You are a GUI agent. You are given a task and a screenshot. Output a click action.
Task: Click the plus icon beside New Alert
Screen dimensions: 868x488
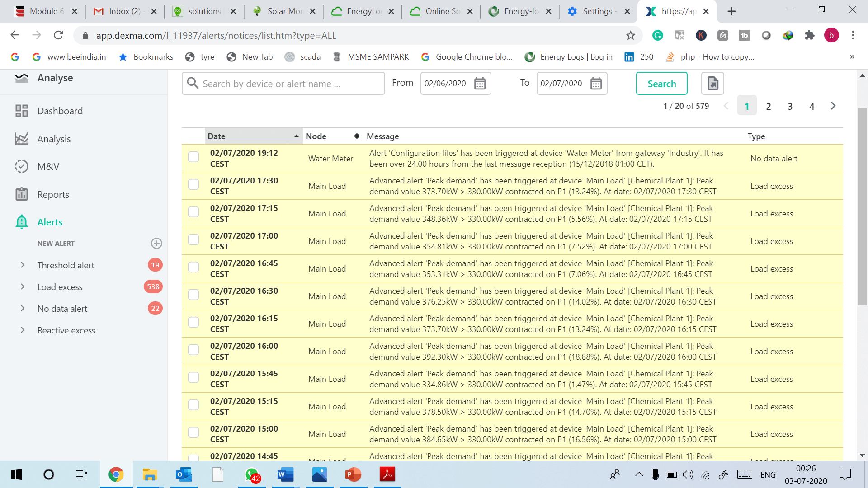point(156,243)
